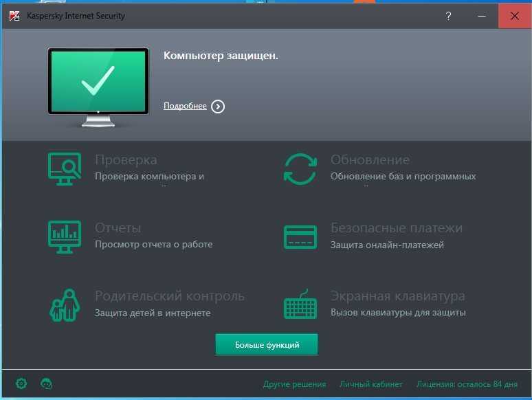Select the Родительский контроль heading
The width and height of the screenshot is (532, 400).
pyautogui.click(x=170, y=296)
